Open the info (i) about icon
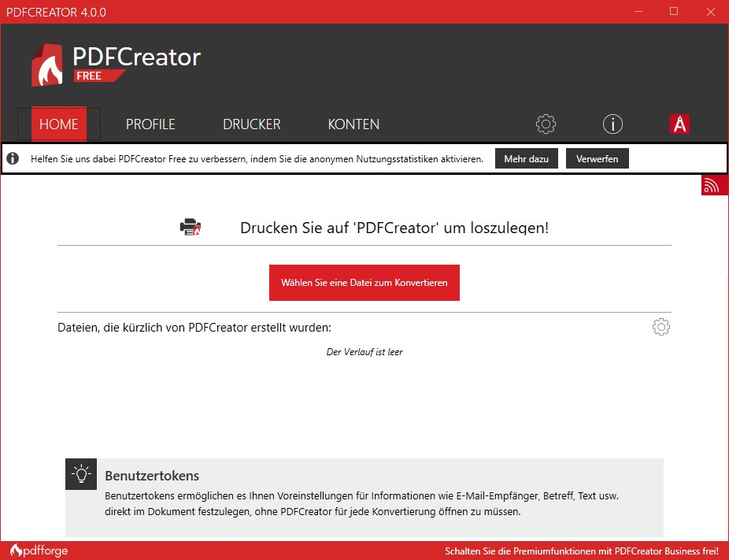This screenshot has height=560, width=729. (x=612, y=124)
